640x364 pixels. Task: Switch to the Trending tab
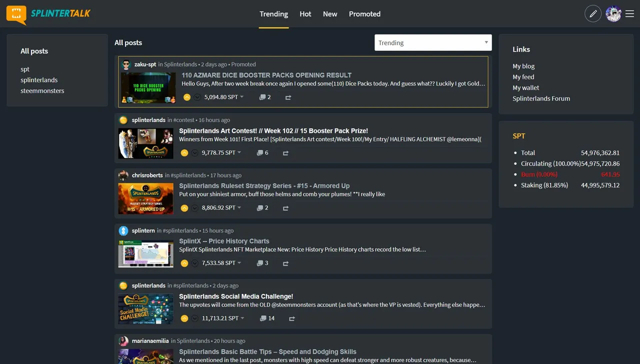pos(273,14)
